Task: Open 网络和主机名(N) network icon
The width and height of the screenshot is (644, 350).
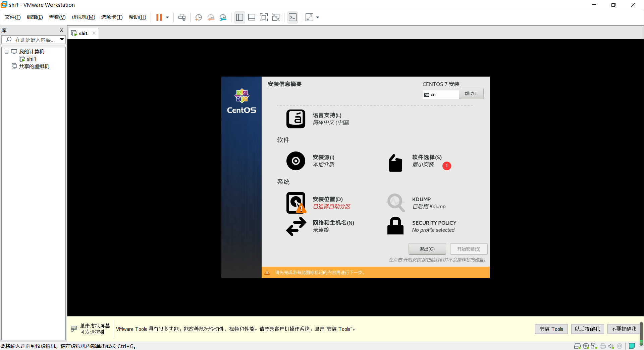Action: (296, 226)
